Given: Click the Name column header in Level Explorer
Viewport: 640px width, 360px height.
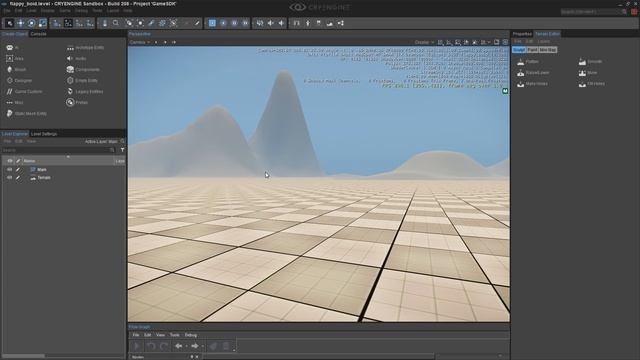Looking at the screenshot, I should (x=67, y=161).
